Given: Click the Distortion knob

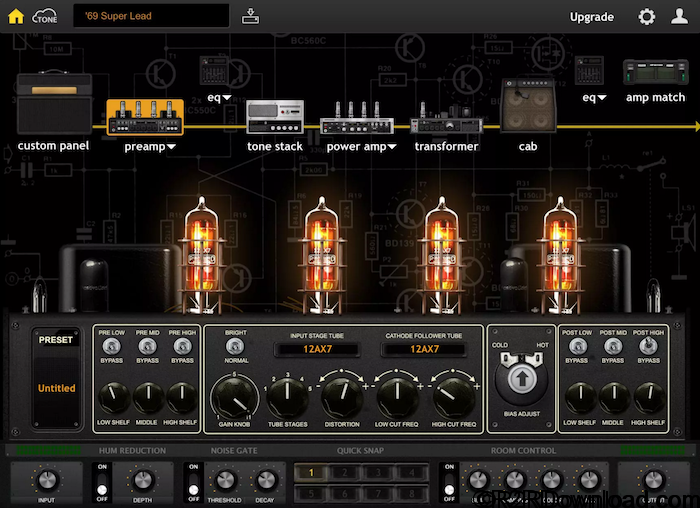Looking at the screenshot, I should click(342, 396).
